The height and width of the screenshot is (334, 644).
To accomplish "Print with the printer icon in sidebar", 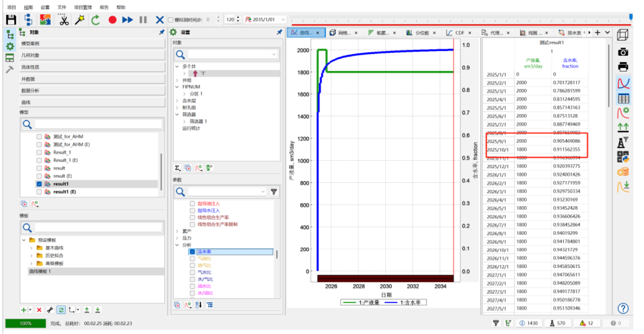I will 623,67.
